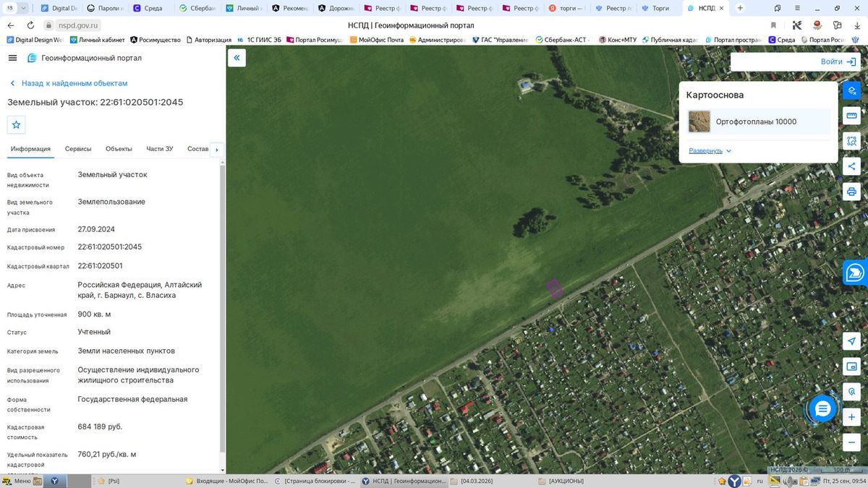Switch to the Объекты tab
868x488 pixels.
(119, 149)
